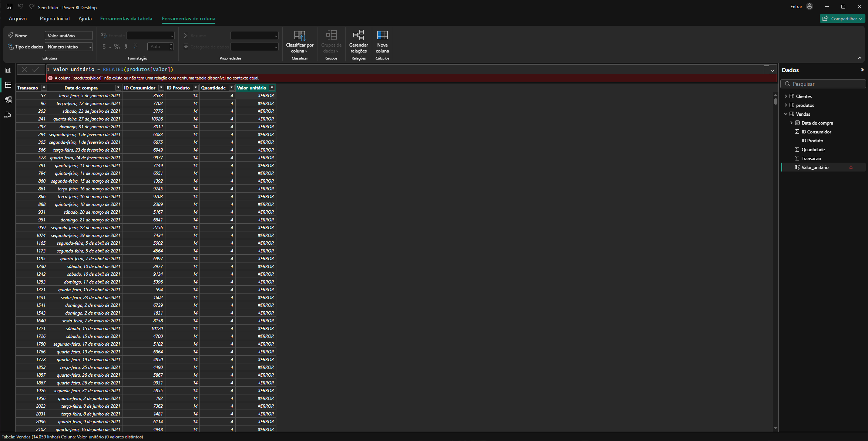
Task: Open ID Consumidor column filter dropdown
Action: (161, 88)
